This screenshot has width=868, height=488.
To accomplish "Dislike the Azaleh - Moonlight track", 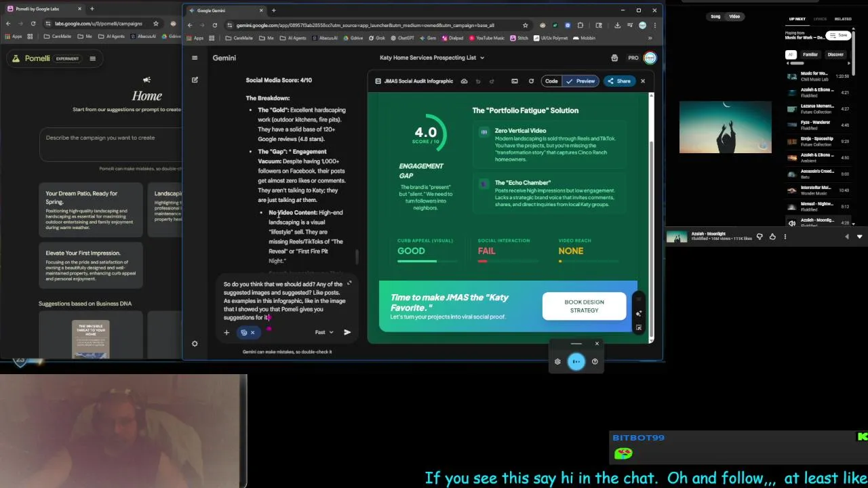I will click(759, 237).
